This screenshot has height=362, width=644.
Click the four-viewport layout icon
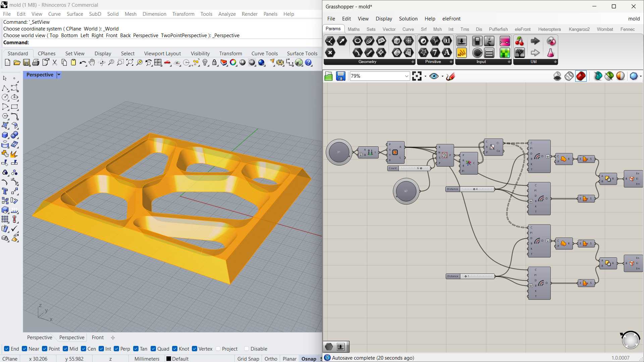[x=158, y=63]
